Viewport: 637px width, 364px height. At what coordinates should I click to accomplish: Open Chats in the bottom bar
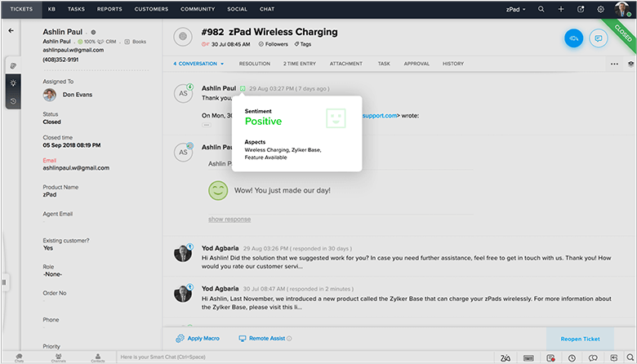coord(19,357)
